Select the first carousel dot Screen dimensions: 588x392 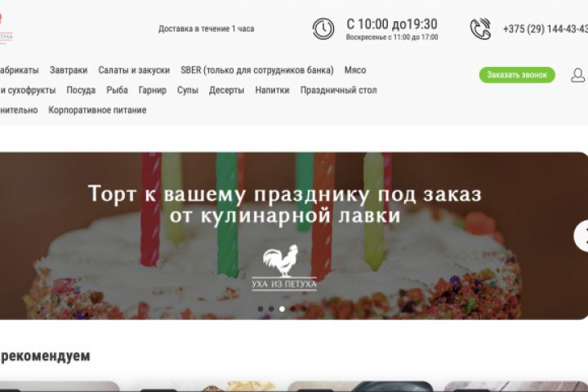(x=261, y=309)
